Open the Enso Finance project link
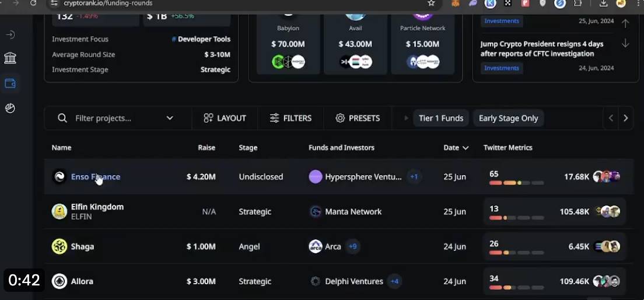The image size is (644, 300). (x=96, y=177)
